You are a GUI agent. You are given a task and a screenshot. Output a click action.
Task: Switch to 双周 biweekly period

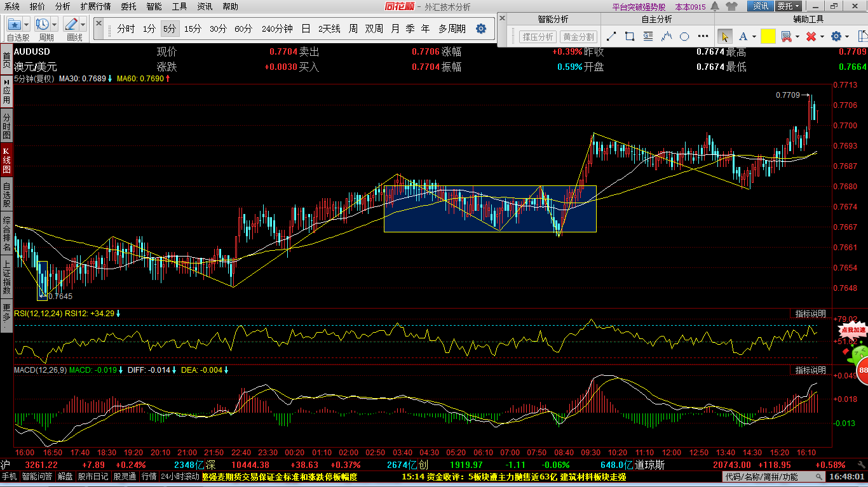point(374,29)
